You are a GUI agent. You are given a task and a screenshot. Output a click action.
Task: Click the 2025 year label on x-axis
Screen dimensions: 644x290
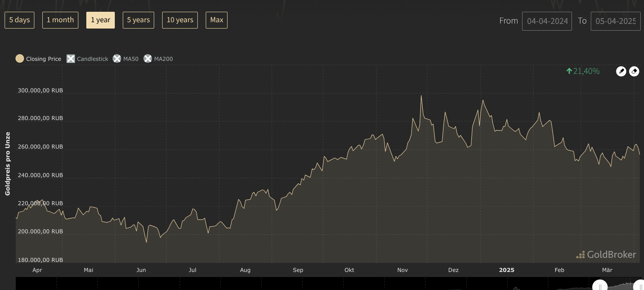tap(507, 270)
